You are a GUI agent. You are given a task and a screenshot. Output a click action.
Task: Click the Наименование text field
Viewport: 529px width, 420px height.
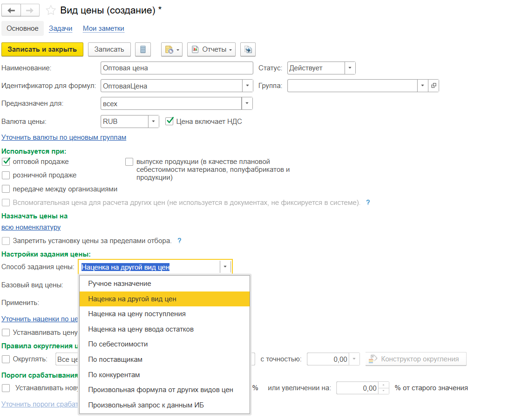pyautogui.click(x=176, y=68)
